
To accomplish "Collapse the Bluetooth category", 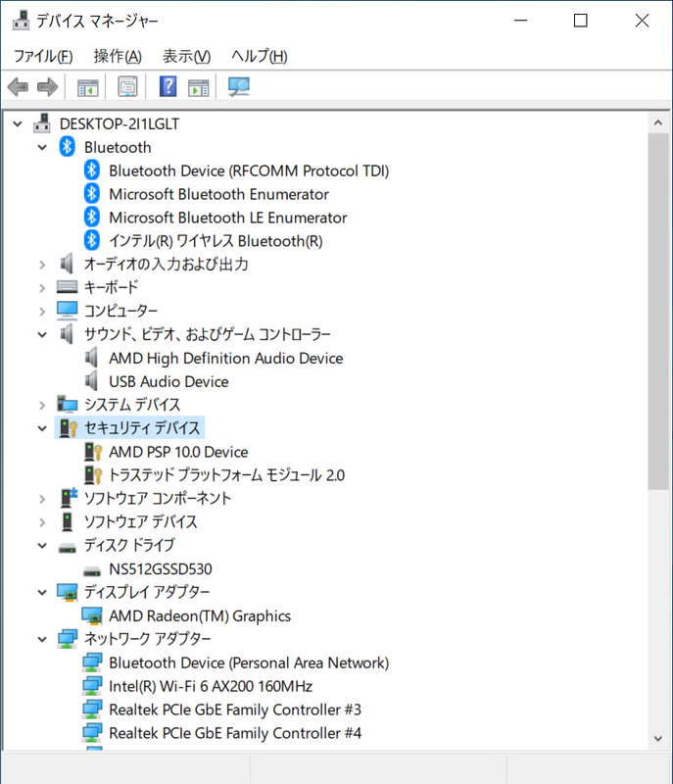I will coord(42,147).
